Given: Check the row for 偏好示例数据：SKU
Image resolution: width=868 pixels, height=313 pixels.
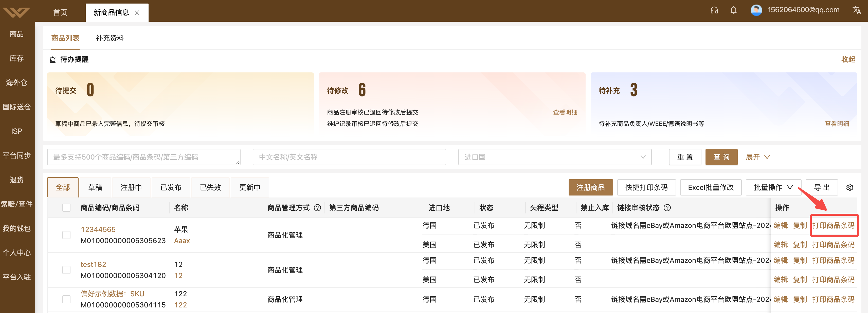Looking at the screenshot, I should [x=66, y=299].
